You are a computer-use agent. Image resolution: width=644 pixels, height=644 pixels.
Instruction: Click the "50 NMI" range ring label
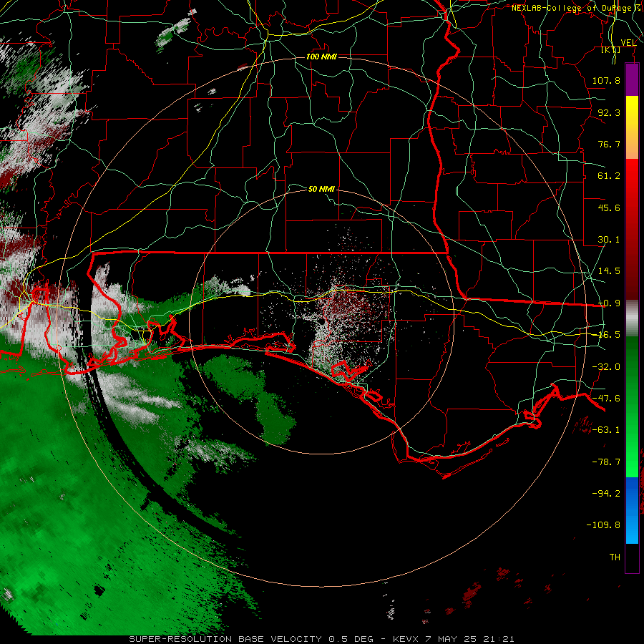(321, 189)
